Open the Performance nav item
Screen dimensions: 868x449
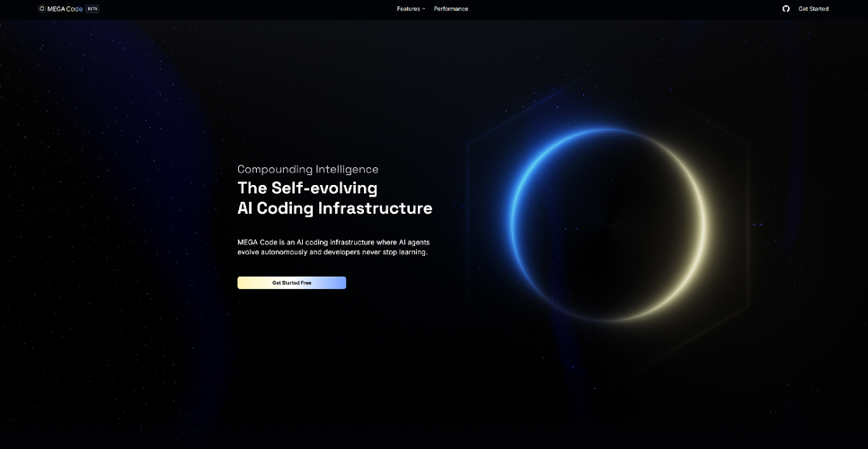(450, 9)
